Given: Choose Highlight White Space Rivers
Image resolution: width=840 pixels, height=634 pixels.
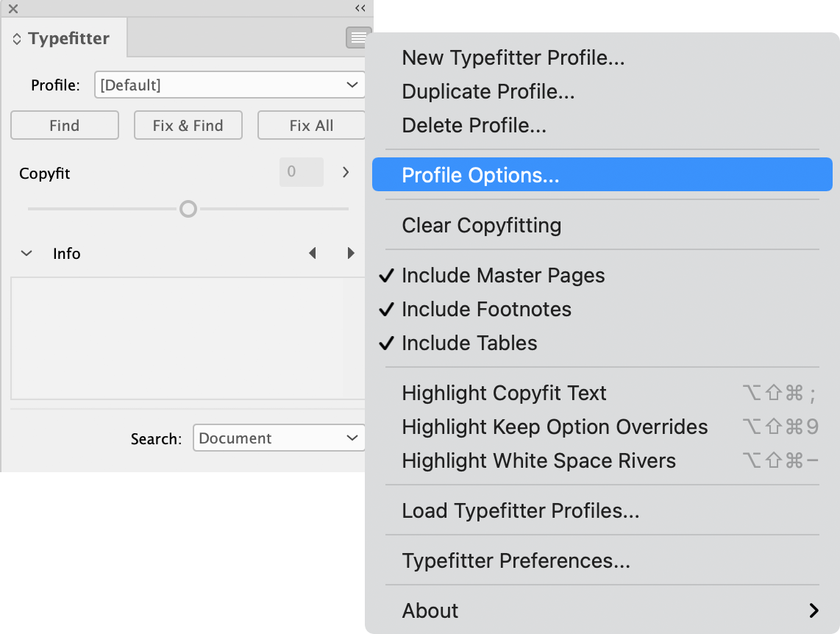Looking at the screenshot, I should tap(602, 460).
